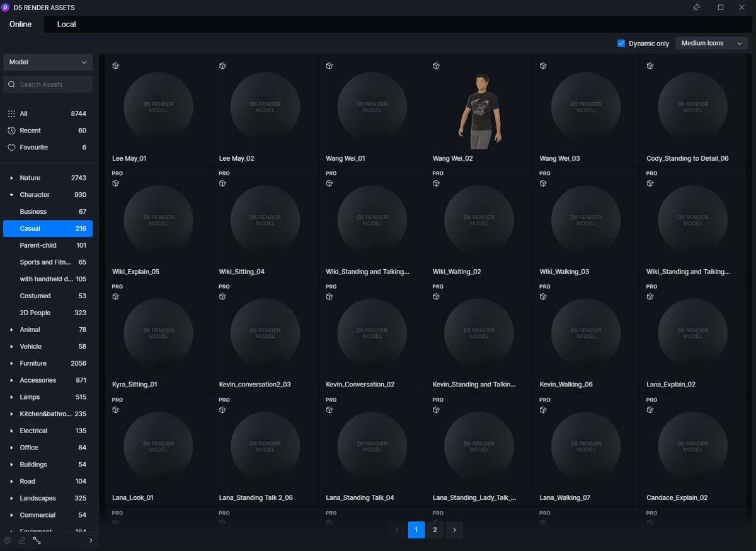Click the Lana_Standing Talk 2_06 label
Screen dimensions: 756x551
(256, 497)
